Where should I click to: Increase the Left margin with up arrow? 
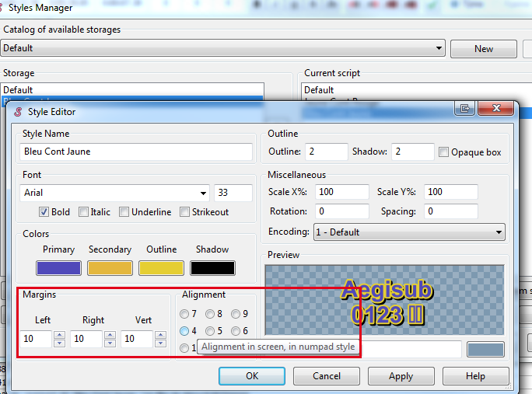point(59,335)
